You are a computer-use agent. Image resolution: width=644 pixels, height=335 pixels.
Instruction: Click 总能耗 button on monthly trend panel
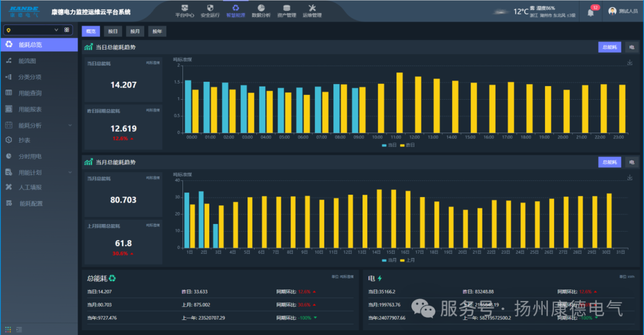tap(609, 162)
